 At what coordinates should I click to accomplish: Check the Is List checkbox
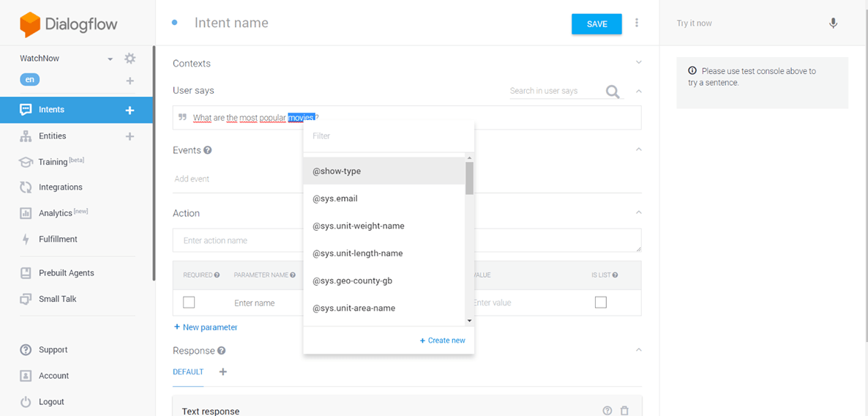tap(601, 302)
